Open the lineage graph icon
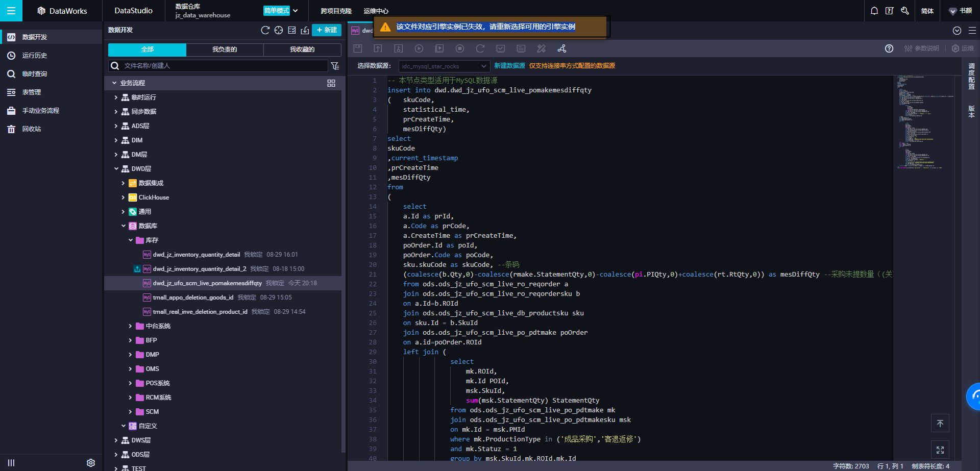 (x=562, y=48)
